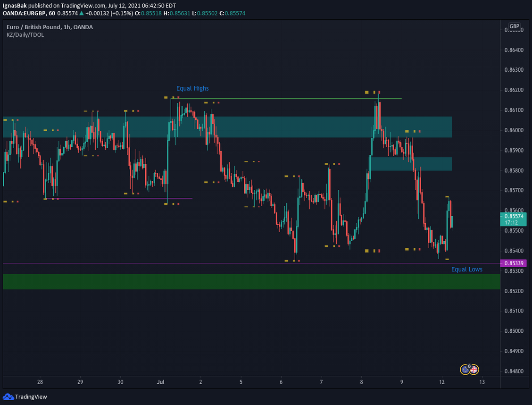
Task: Click the KZ/Daily/TDOL indicator legend
Action: (x=25, y=34)
